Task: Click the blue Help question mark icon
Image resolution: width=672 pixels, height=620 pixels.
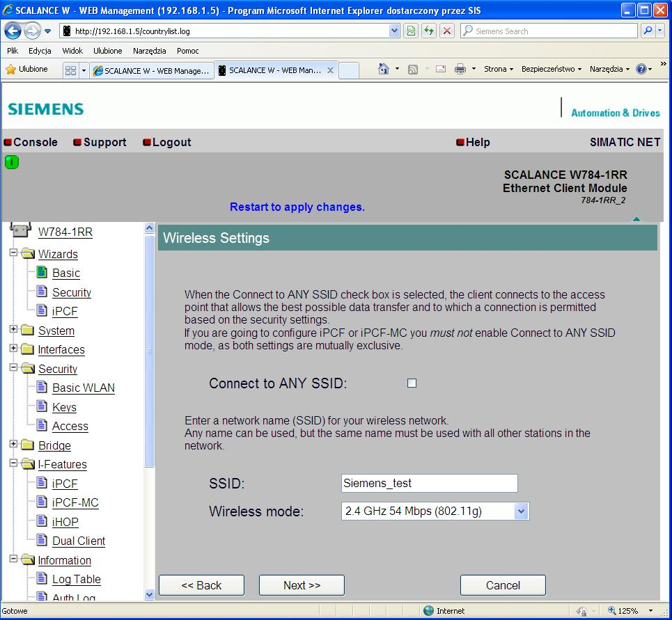Action: pyautogui.click(x=641, y=69)
